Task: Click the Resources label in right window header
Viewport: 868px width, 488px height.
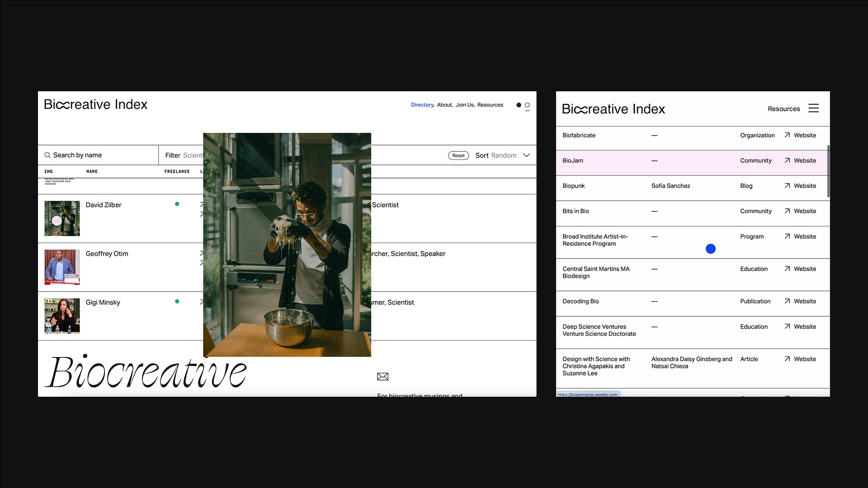Action: (784, 109)
